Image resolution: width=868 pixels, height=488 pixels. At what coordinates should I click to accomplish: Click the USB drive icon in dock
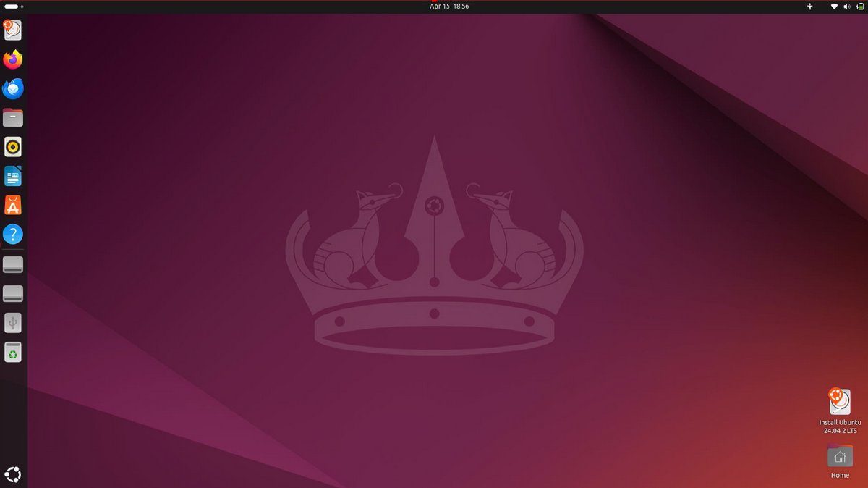pos(13,323)
